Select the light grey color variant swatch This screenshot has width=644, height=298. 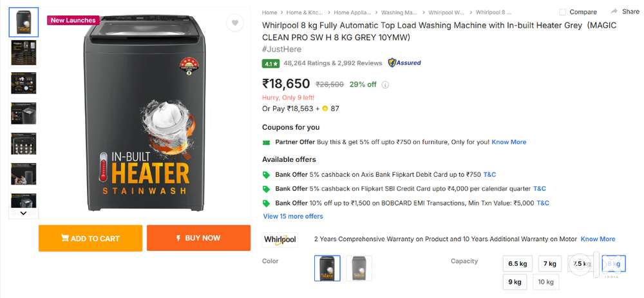point(359,268)
